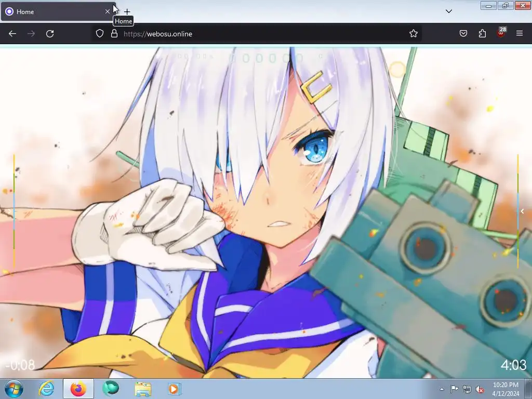Click the muted volume speaker icon
This screenshot has width=532, height=399.
pos(480,389)
